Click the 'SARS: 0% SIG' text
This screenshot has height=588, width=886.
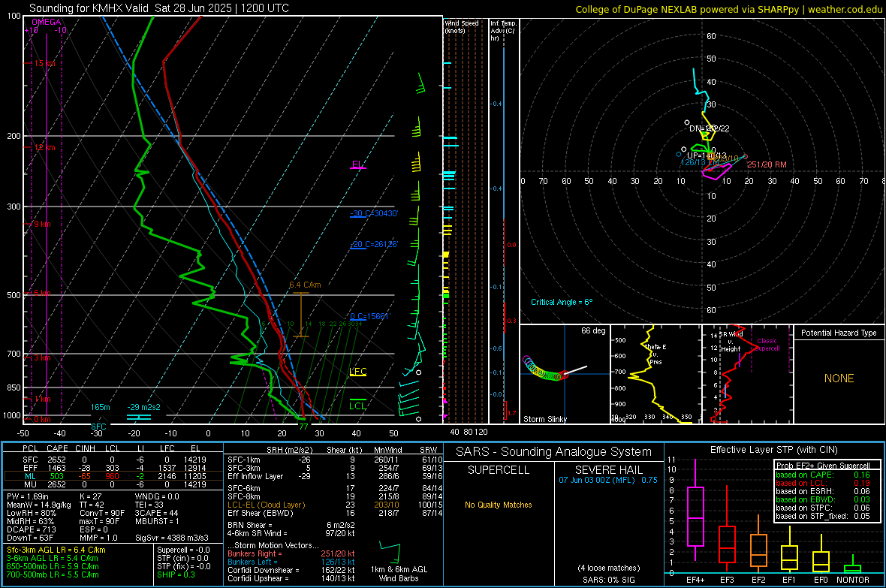(609, 580)
